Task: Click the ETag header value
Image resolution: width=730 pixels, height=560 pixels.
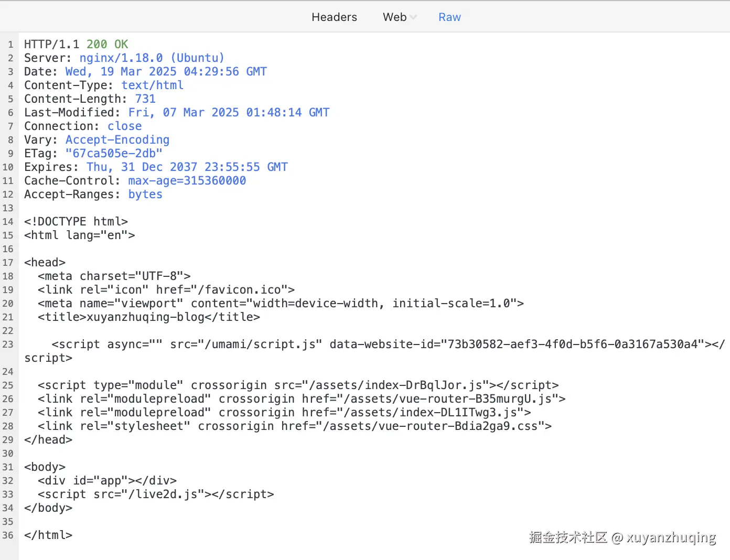Action: [114, 154]
